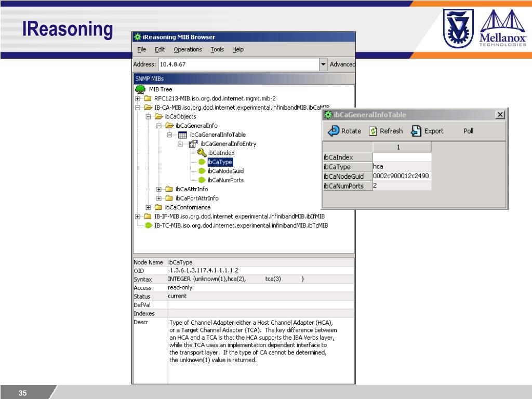The width and height of the screenshot is (532, 399).
Task: Select the ibCaIndex tree item label
Action: click(221, 153)
